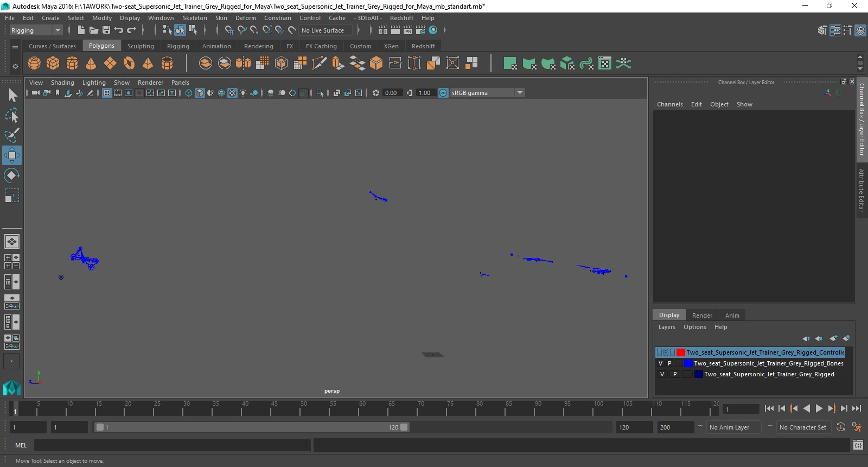Expand the Attribute Editor side tab

coord(861,190)
